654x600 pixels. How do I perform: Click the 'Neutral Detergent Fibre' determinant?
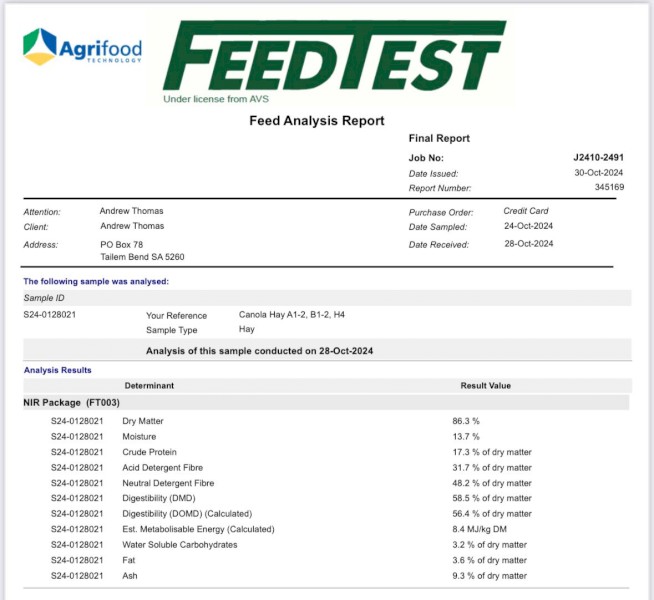pyautogui.click(x=168, y=483)
